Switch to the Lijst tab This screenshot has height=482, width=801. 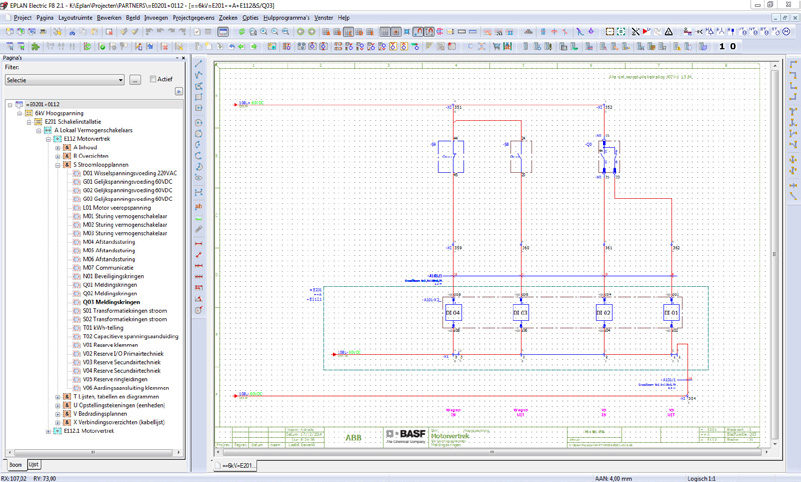point(34,465)
